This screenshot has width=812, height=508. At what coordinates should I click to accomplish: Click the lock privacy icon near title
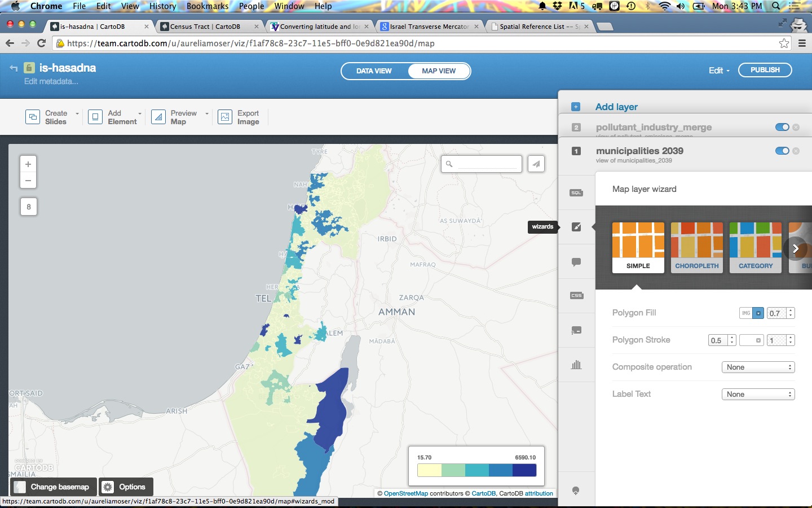click(29, 68)
